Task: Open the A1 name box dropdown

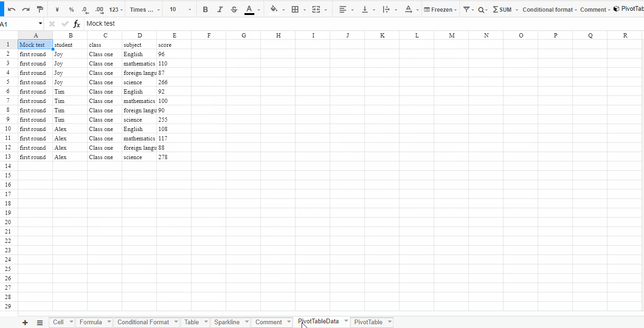Action: click(40, 23)
